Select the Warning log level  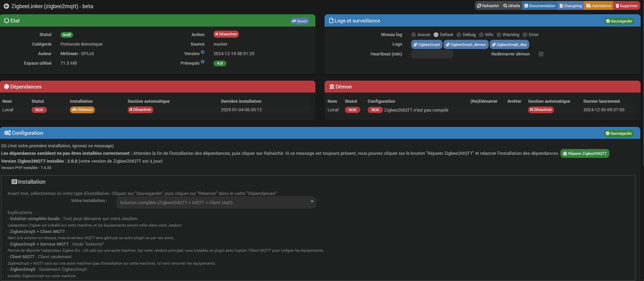point(499,35)
